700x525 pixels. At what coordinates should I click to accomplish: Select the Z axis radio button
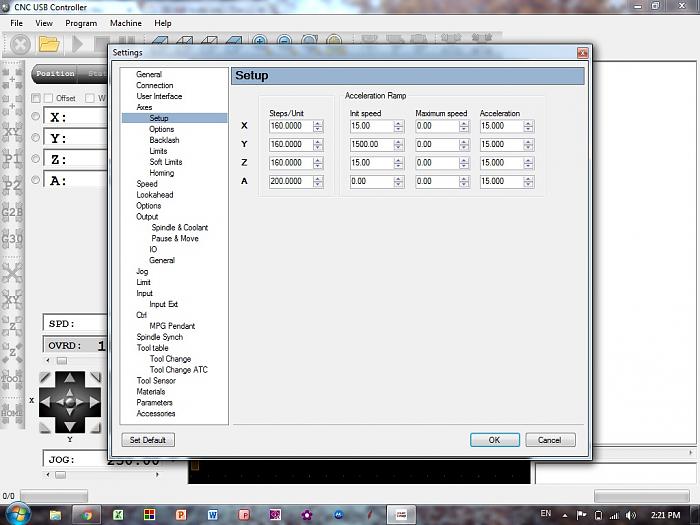click(36, 158)
